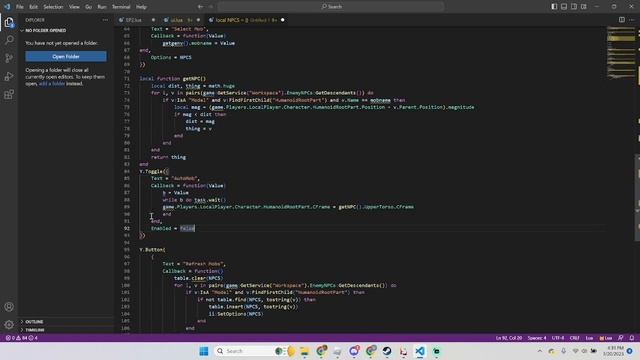
Task: Expand the TIMELINE section
Action: [x=34, y=330]
